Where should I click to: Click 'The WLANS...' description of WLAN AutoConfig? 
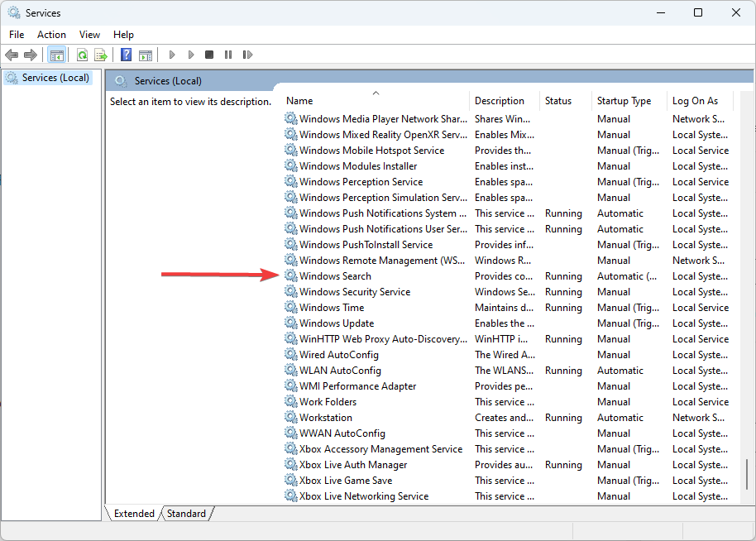click(505, 371)
